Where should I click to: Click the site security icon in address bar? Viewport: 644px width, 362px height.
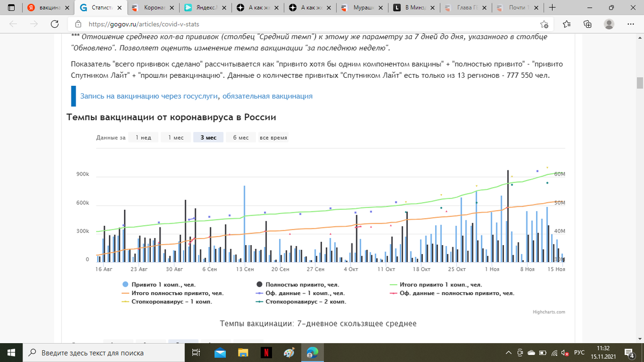coord(79,24)
